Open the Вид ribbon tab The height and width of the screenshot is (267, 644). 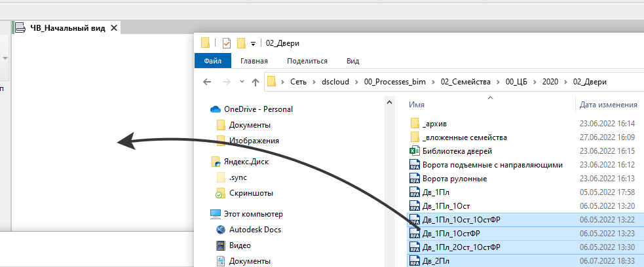(353, 61)
